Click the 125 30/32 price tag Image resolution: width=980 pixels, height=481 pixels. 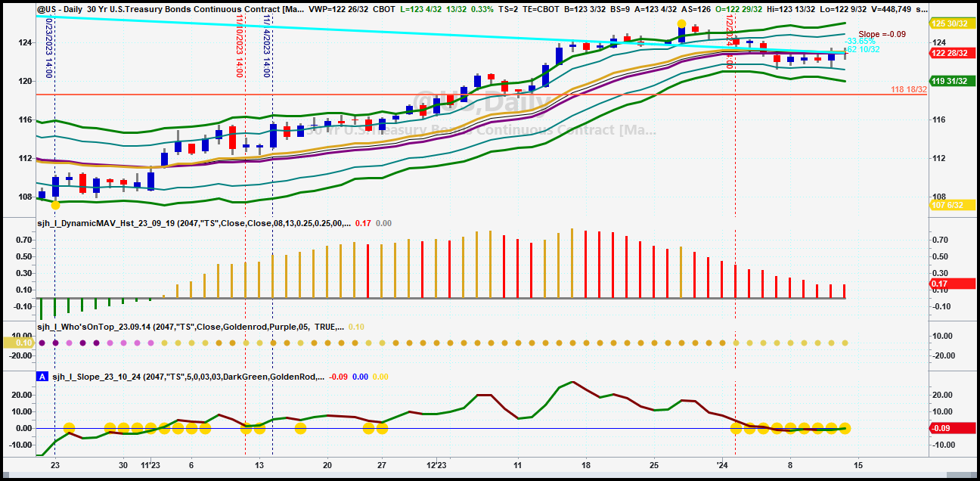coord(953,23)
